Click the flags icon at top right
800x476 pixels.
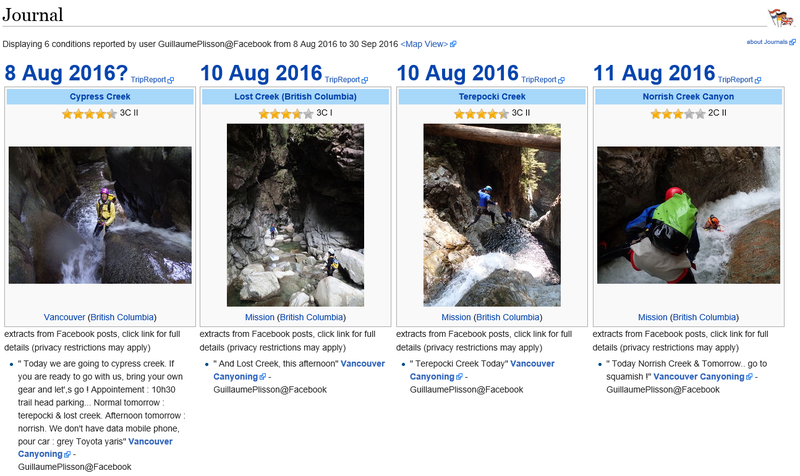[x=781, y=17]
